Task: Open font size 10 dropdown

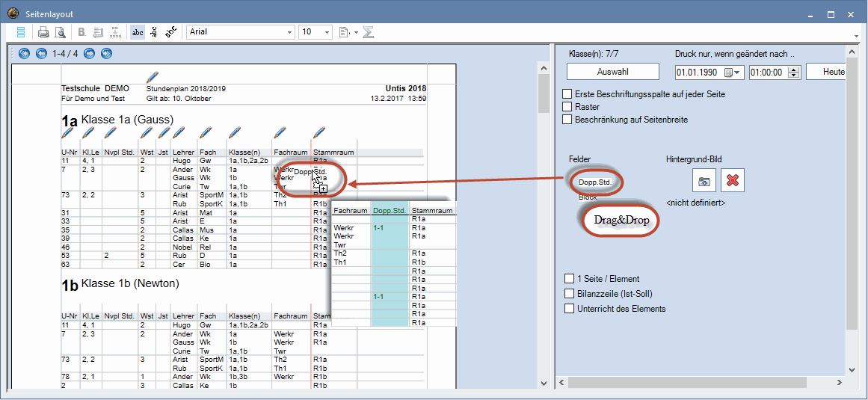Action: [x=327, y=32]
